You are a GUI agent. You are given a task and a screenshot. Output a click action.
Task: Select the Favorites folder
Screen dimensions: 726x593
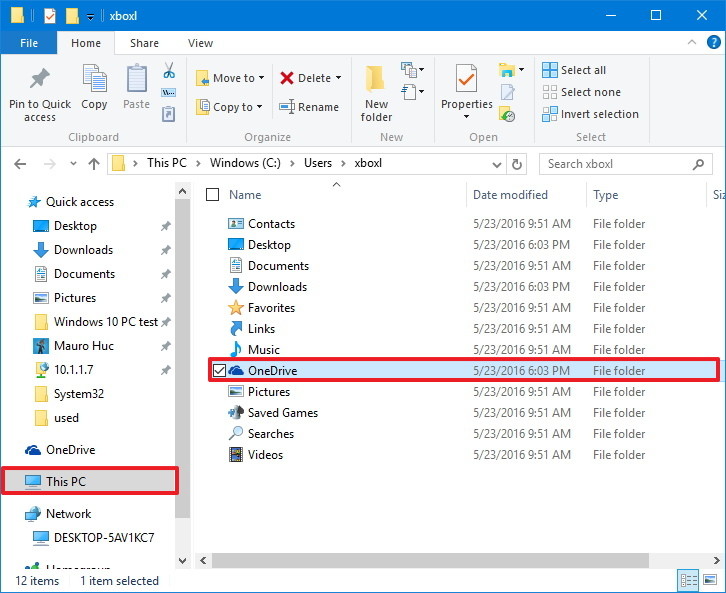[271, 308]
